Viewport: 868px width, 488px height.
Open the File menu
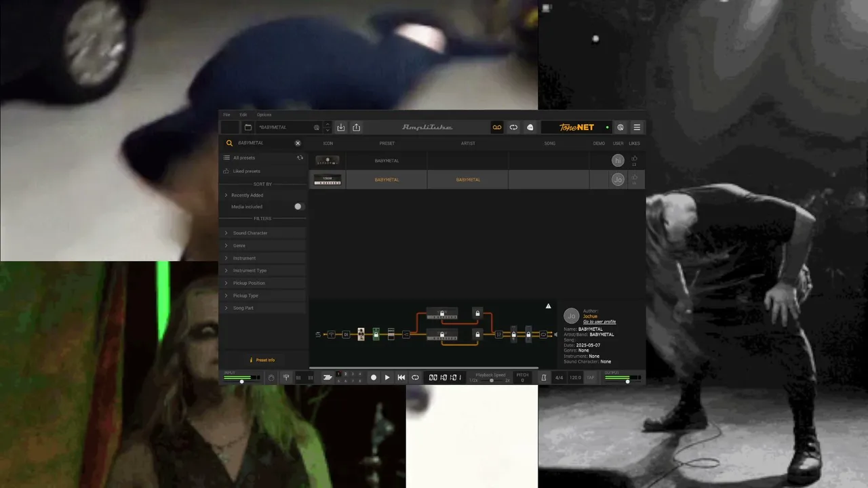tap(227, 115)
